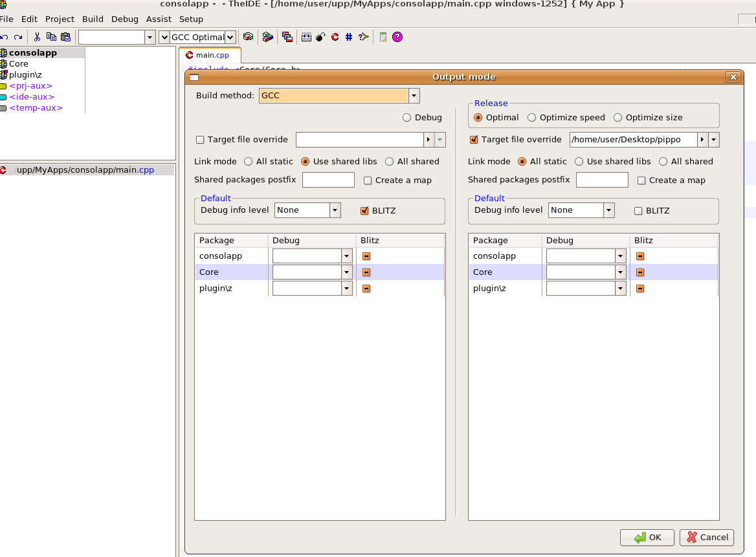This screenshot has width=756, height=557.
Task: Select the Debug radio button
Action: tap(407, 118)
